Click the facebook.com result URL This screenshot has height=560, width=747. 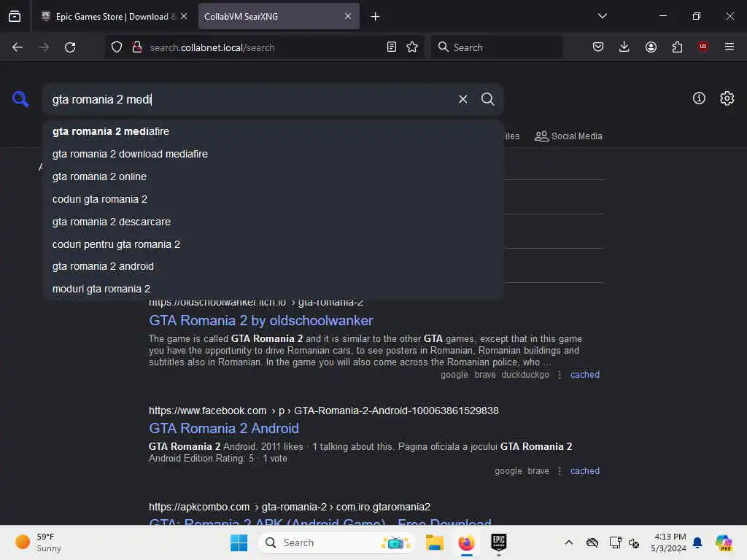coord(323,411)
